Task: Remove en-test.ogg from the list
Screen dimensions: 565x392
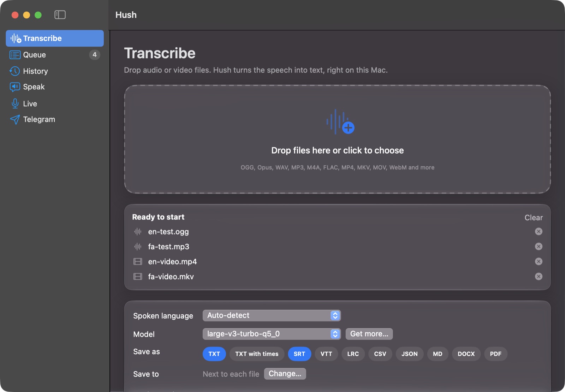Action: [x=539, y=231]
